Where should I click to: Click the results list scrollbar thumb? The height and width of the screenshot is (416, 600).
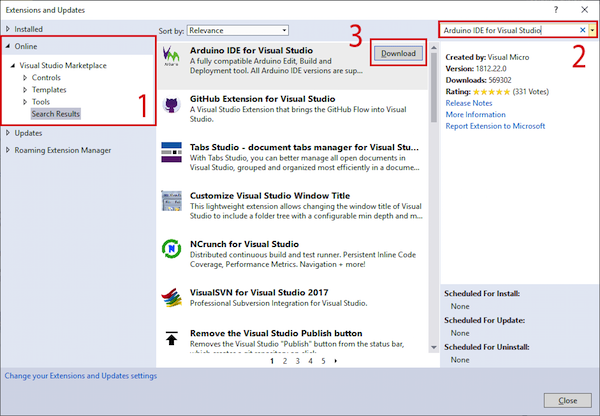coord(434,87)
